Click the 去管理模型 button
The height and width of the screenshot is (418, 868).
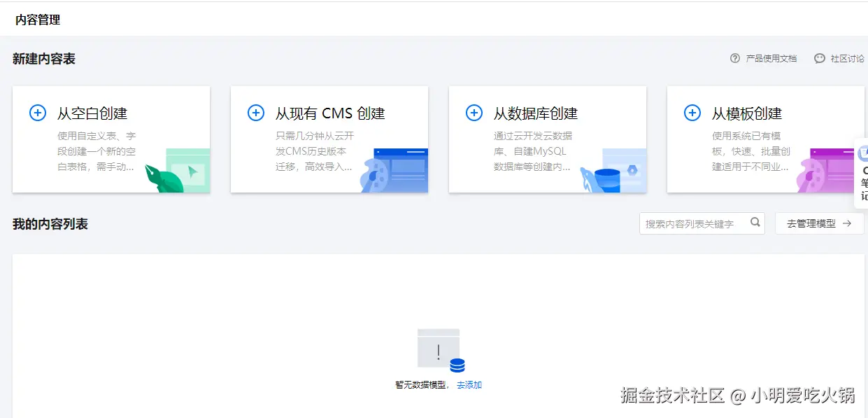819,223
